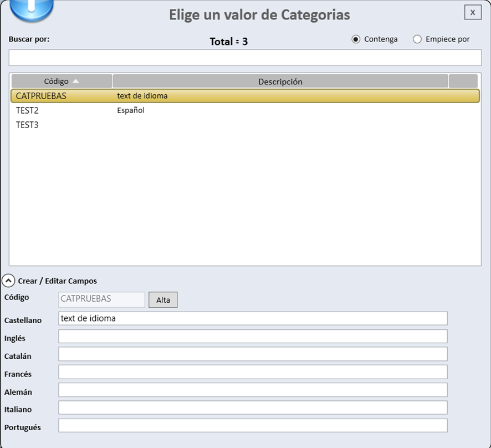Click the blue logo icon at top left
This screenshot has width=491, height=448.
(x=32, y=9)
